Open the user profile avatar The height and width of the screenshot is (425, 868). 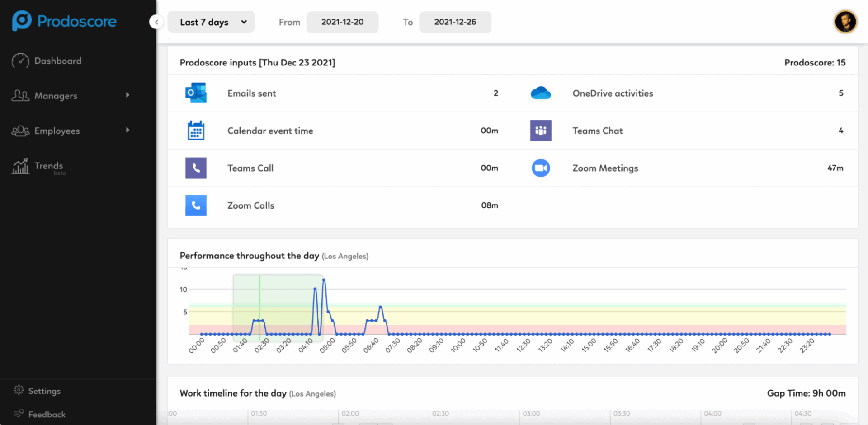[x=845, y=22]
